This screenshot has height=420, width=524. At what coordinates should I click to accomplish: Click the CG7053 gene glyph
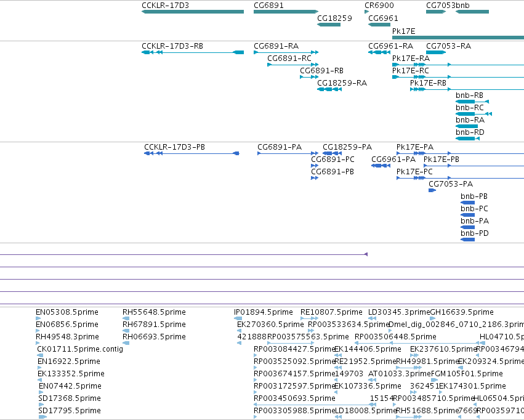point(436,12)
